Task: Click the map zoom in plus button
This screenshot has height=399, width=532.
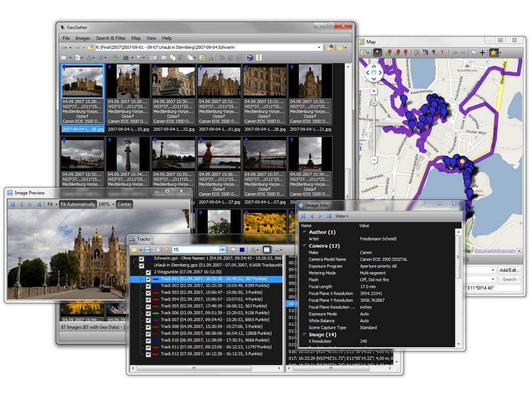Action: coord(374,91)
